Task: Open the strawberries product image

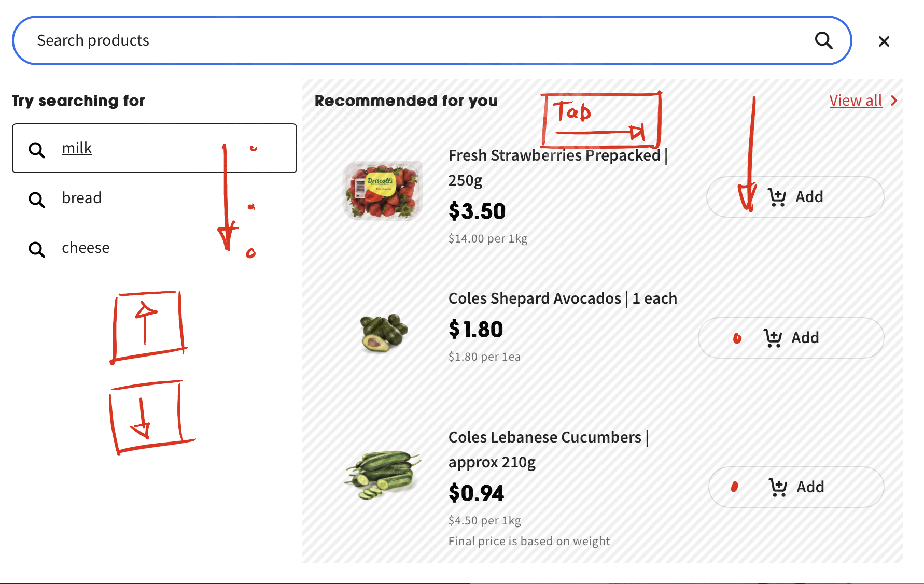Action: (383, 190)
